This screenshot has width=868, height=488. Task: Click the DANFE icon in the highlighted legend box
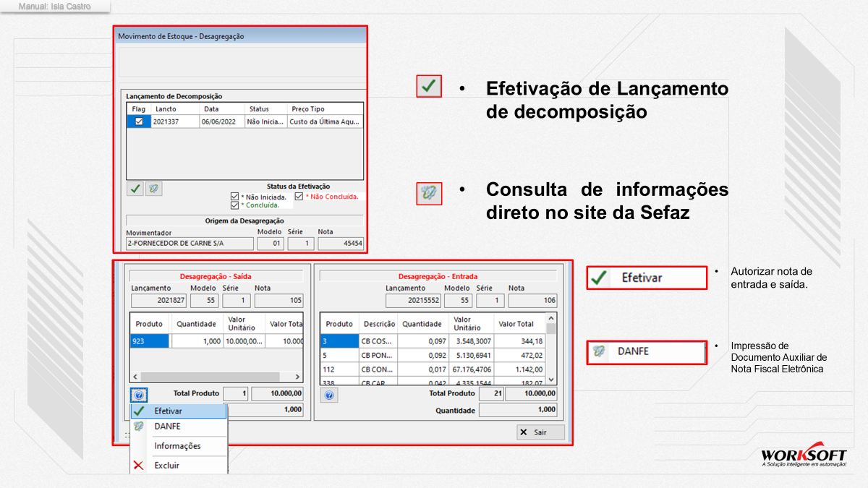point(599,351)
